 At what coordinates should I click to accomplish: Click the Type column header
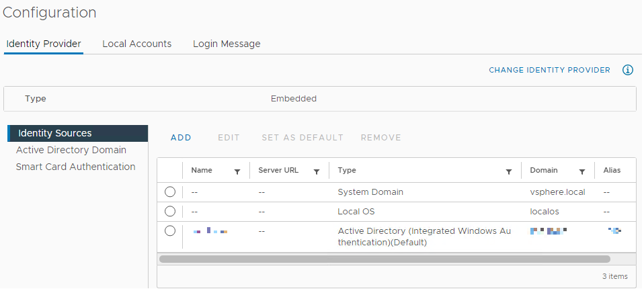coord(347,170)
